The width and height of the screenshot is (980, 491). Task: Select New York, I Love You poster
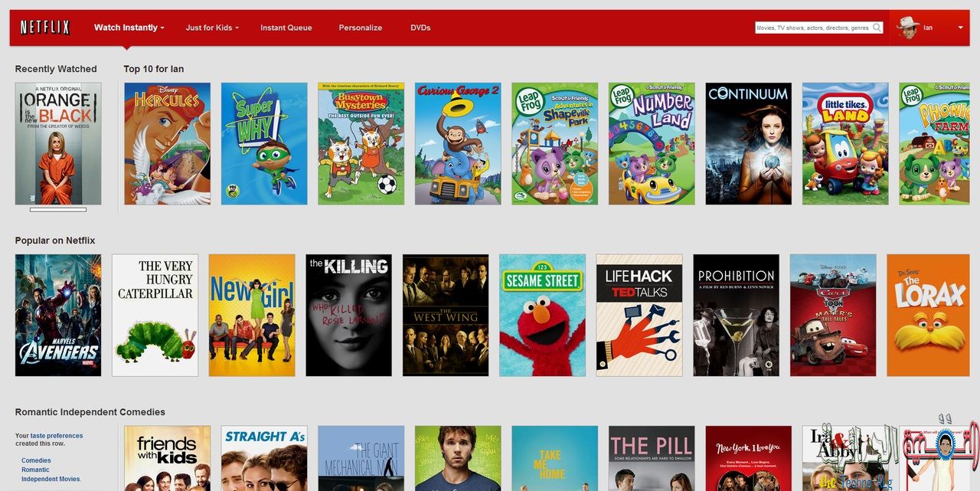[749, 458]
